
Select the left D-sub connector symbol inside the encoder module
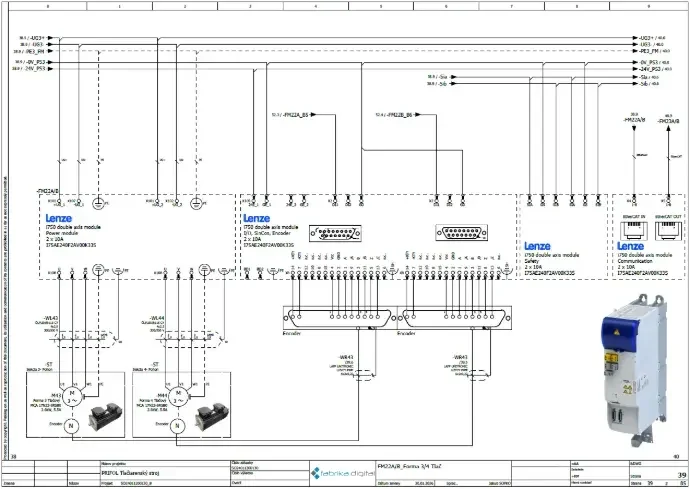(335, 233)
